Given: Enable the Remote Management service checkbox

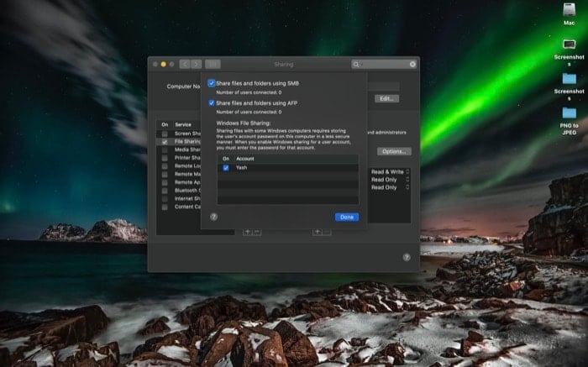Looking at the screenshot, I should (x=165, y=175).
